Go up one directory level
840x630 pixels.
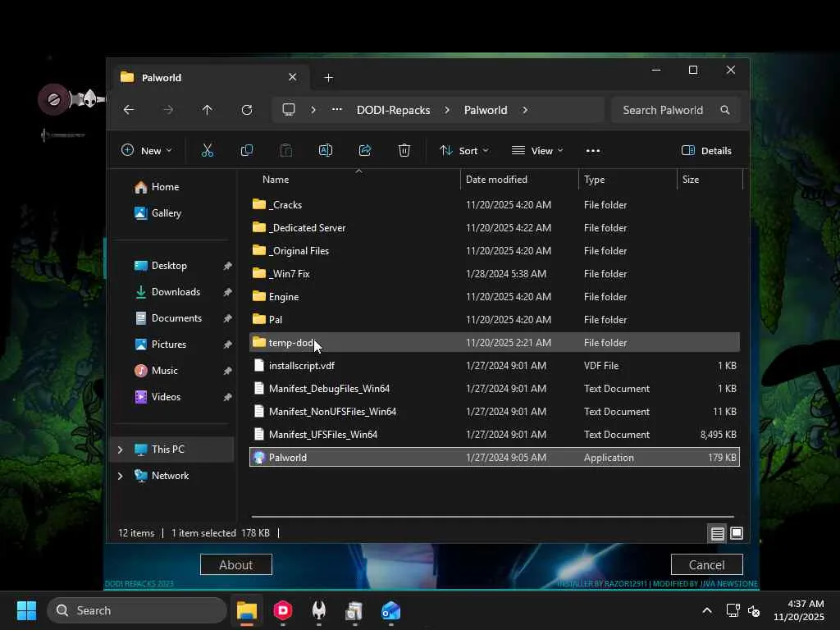(207, 110)
